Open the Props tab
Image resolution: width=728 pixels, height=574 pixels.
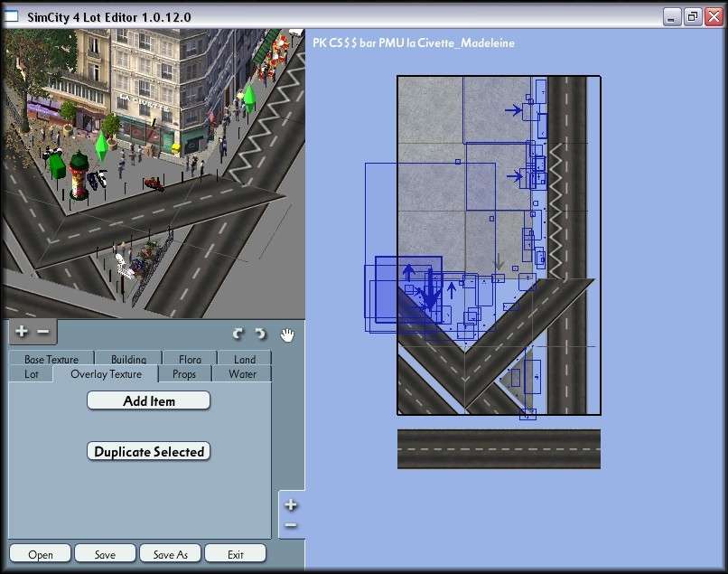point(184,374)
